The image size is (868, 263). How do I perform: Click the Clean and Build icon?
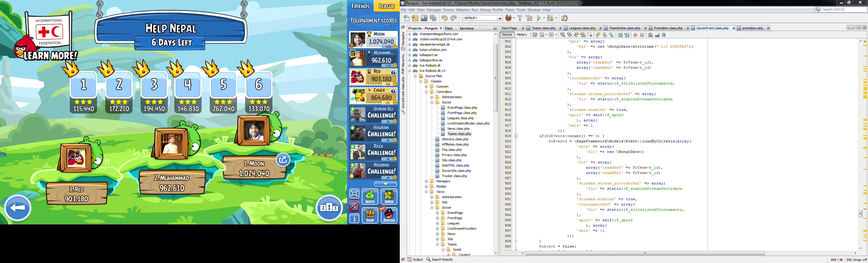tap(529, 18)
